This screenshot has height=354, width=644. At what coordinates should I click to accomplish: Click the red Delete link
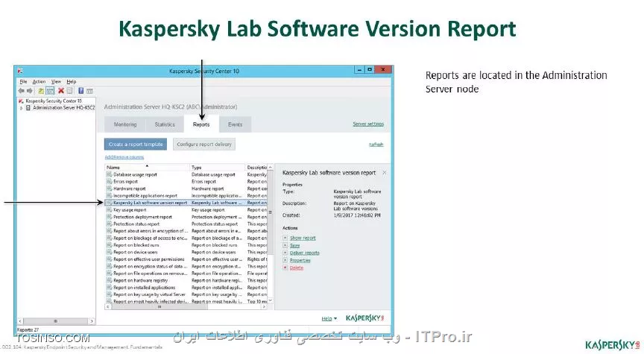[x=297, y=268]
